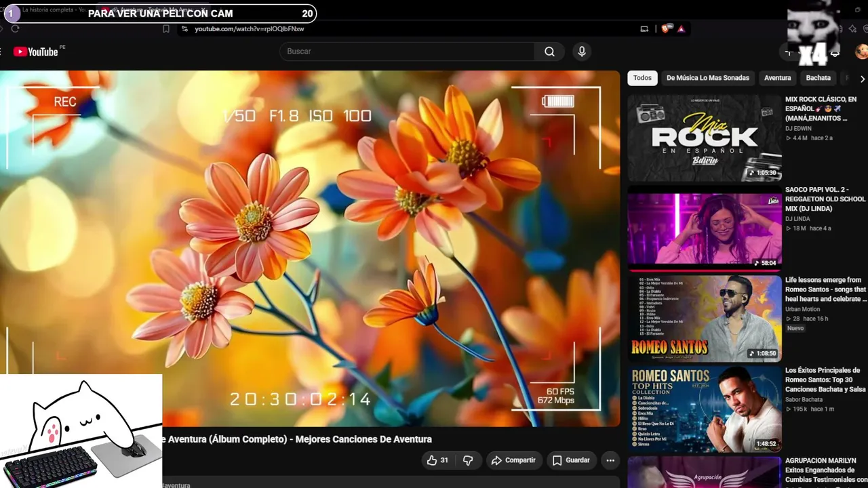Open the Saoco Papi Vol. 2 thumbnail
This screenshot has height=488, width=868.
705,228
